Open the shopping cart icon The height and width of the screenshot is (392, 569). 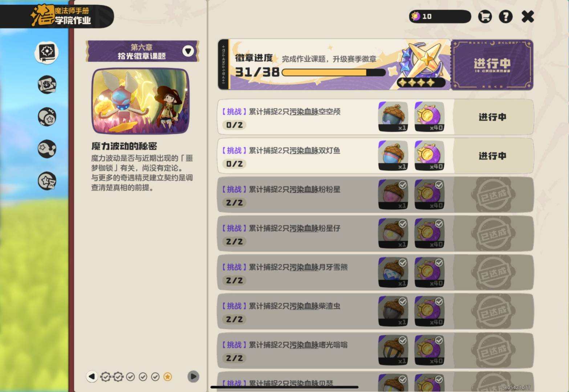[x=485, y=16]
